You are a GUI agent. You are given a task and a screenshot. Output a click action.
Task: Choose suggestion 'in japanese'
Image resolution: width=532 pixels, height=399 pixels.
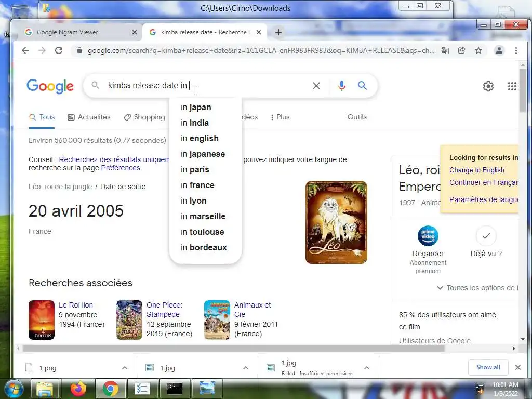(205, 154)
